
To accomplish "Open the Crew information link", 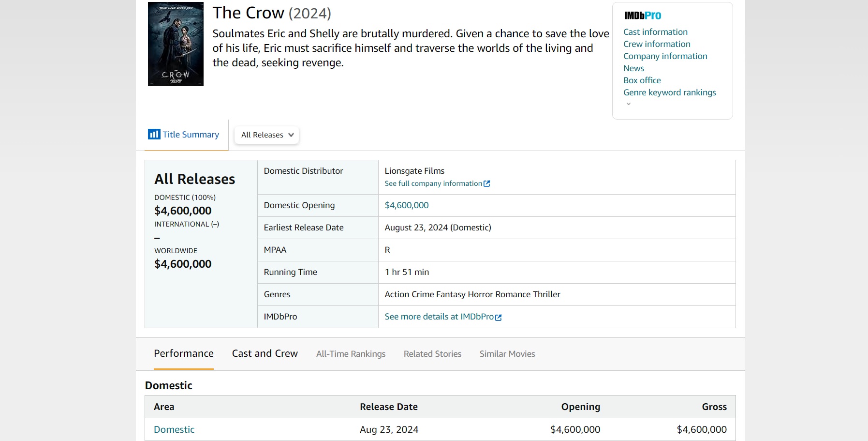I will click(657, 44).
